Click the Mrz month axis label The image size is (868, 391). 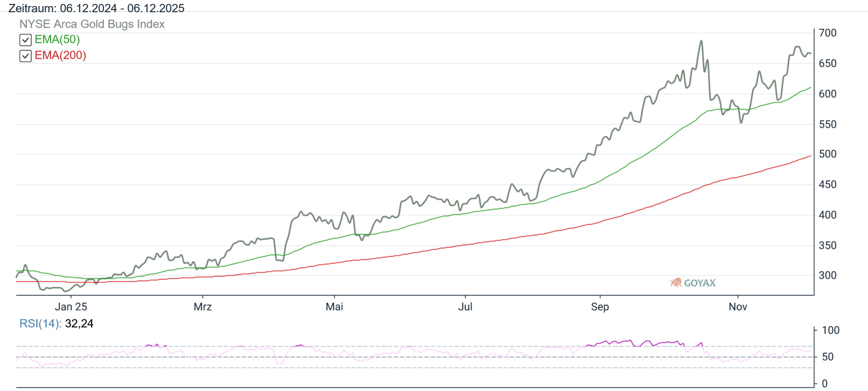[202, 307]
